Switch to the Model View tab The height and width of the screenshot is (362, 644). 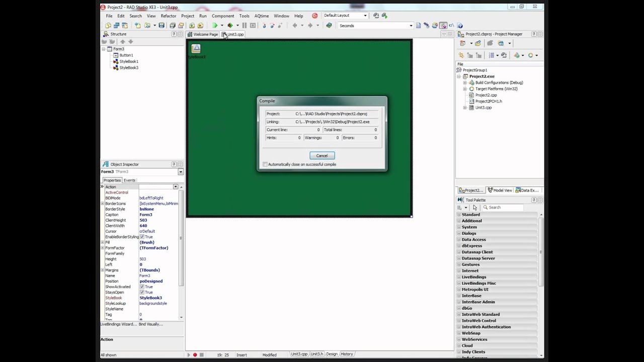pyautogui.click(x=500, y=190)
